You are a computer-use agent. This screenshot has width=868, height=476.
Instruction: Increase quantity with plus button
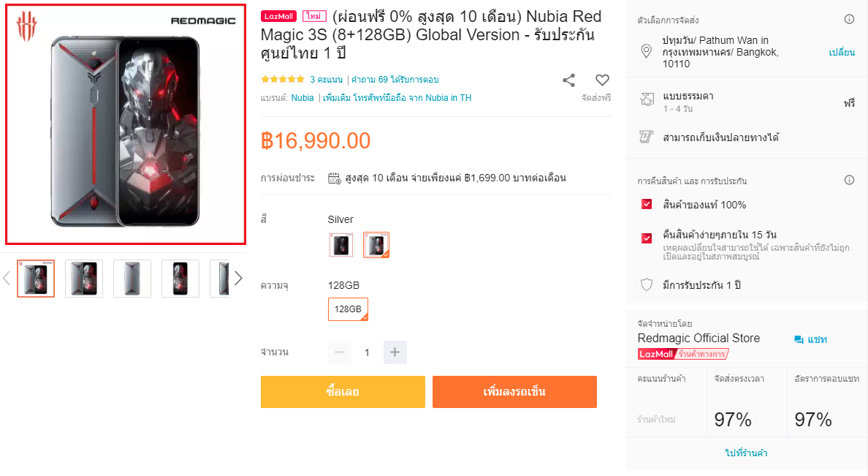(x=395, y=352)
